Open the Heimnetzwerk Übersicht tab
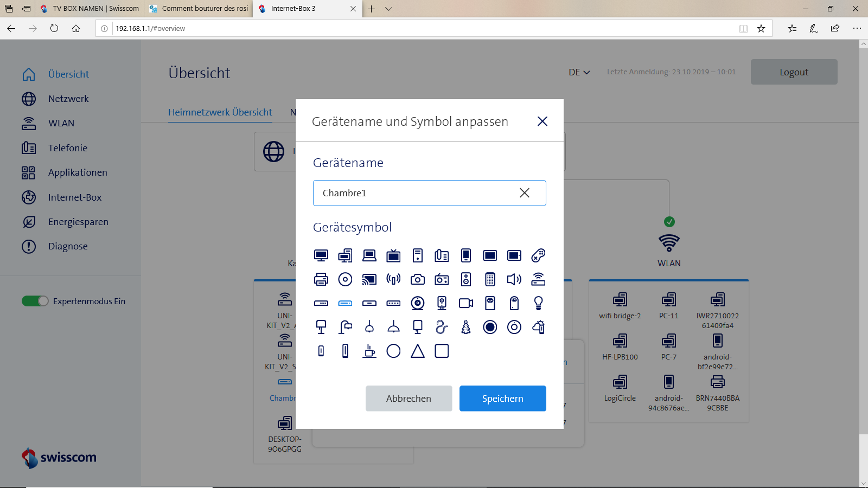The width and height of the screenshot is (868, 488). (220, 112)
